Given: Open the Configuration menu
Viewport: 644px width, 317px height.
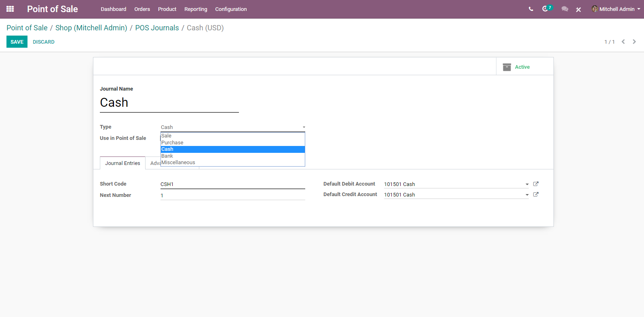Looking at the screenshot, I should [231, 9].
